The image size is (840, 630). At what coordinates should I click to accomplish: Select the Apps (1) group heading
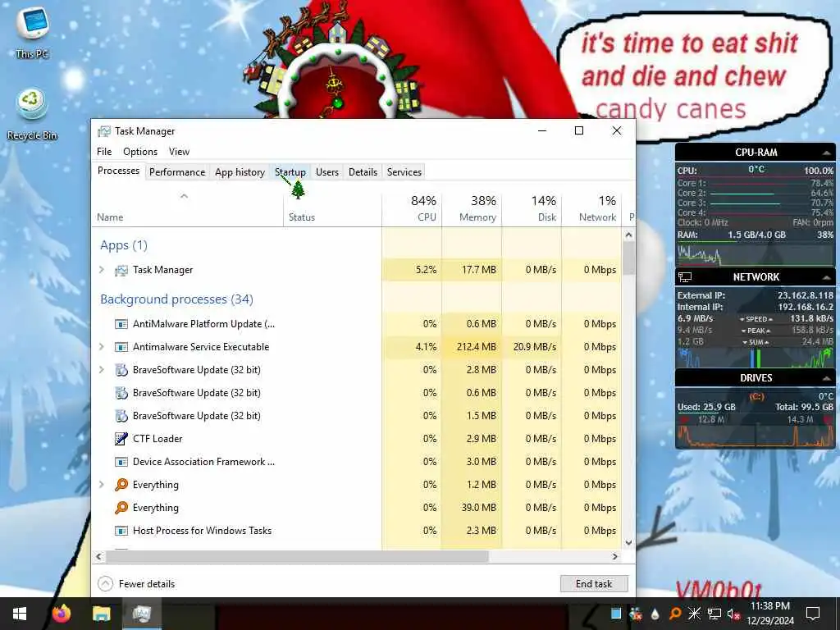(x=124, y=245)
